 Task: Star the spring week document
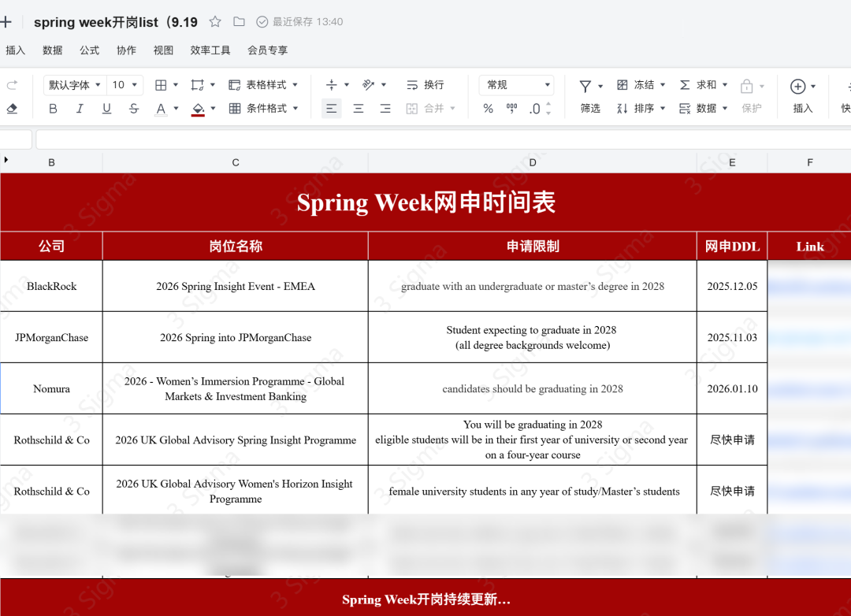point(215,22)
